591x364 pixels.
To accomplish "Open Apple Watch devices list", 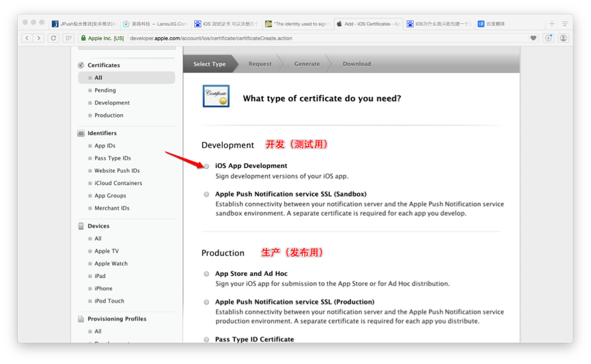I will 111,264.
